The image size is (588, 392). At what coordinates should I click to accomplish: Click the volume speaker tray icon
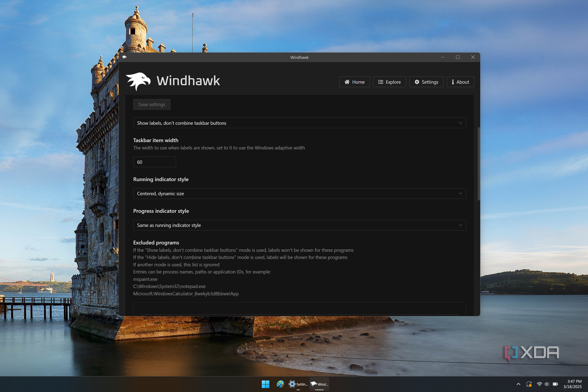pos(547,384)
